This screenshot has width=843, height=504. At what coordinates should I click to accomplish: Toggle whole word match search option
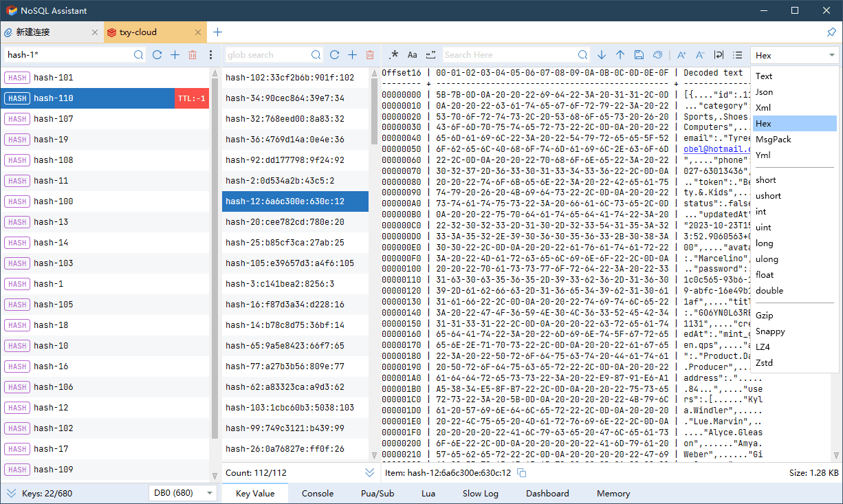[x=430, y=55]
